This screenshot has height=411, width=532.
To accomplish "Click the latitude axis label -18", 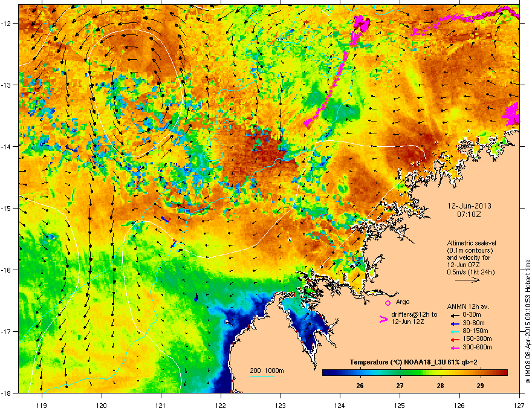I will (x=7, y=393).
